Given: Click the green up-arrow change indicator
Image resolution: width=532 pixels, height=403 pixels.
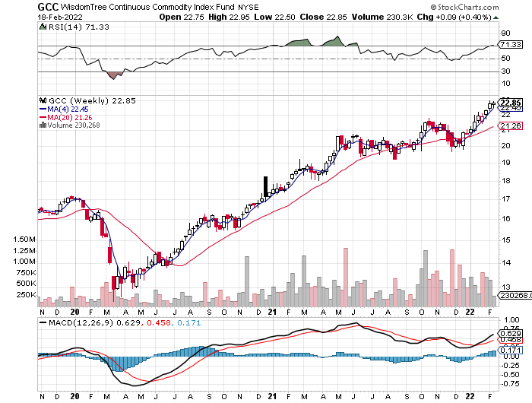Looking at the screenshot, I should (496, 17).
